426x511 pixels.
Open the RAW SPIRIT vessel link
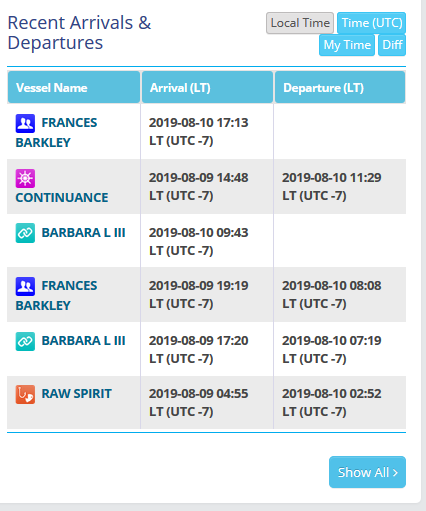[x=76, y=394]
